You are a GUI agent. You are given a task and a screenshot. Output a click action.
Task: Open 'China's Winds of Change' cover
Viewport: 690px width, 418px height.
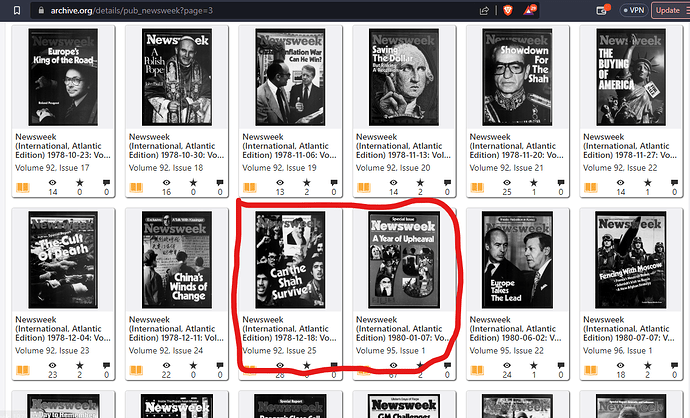[x=177, y=260]
